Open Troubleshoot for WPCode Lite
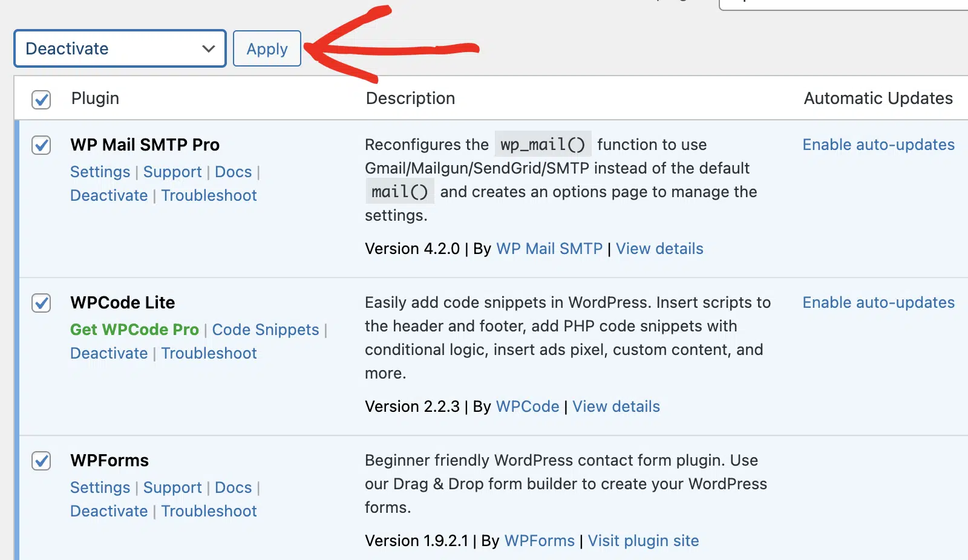968x560 pixels. click(209, 353)
